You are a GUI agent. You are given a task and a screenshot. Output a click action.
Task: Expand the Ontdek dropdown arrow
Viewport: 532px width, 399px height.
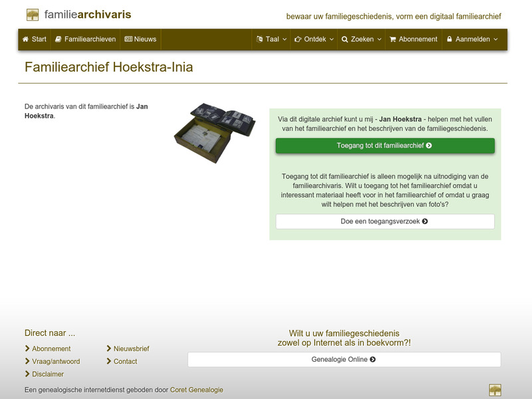[331, 39]
